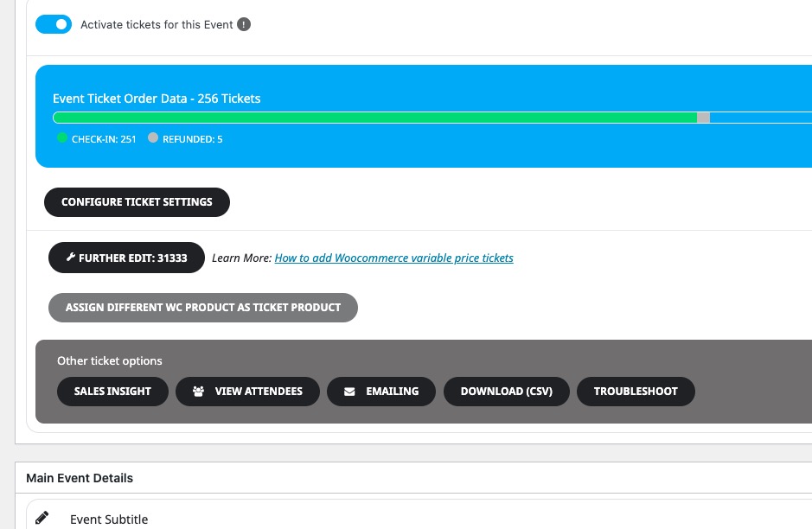The image size is (812, 529).
Task: Click the green check-in progress bar
Action: coord(375,118)
